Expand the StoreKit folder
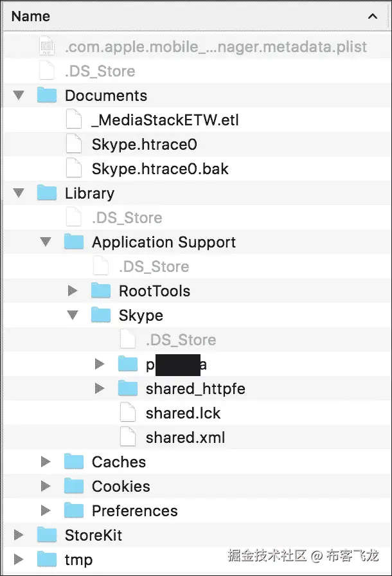392x576 pixels. (x=19, y=535)
